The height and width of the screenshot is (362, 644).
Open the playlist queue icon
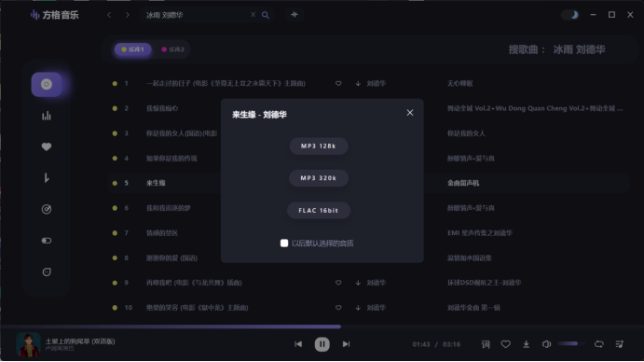coord(620,344)
